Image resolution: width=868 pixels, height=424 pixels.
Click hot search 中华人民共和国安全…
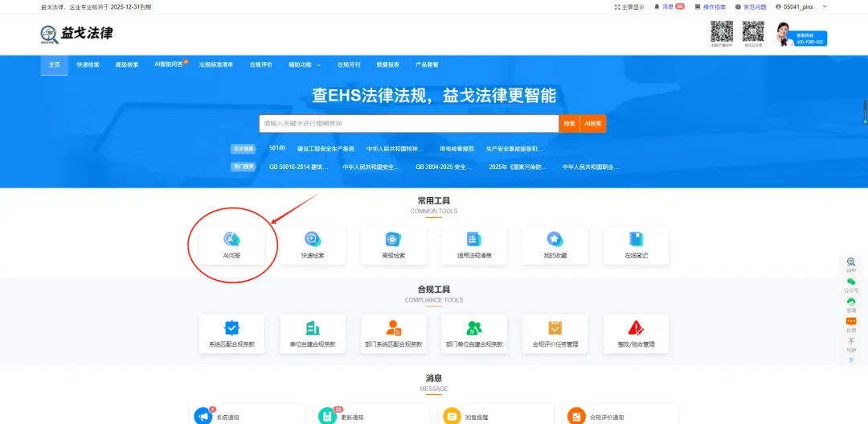pos(371,167)
